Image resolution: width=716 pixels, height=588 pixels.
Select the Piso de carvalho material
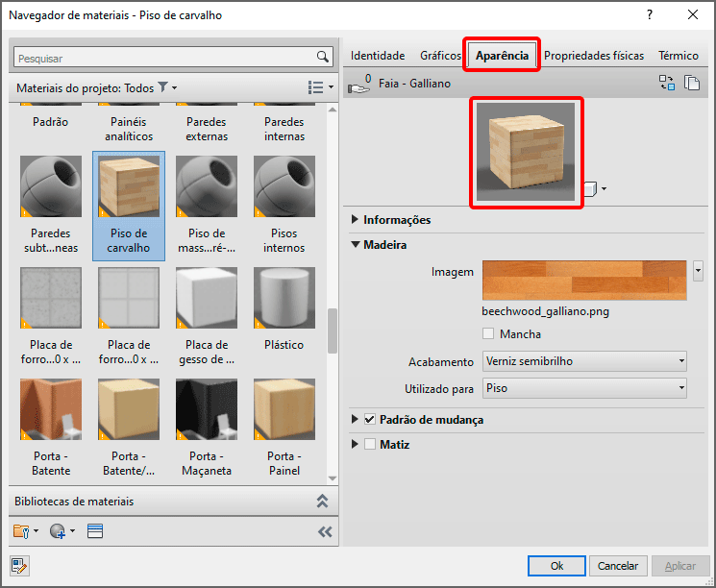(x=129, y=206)
